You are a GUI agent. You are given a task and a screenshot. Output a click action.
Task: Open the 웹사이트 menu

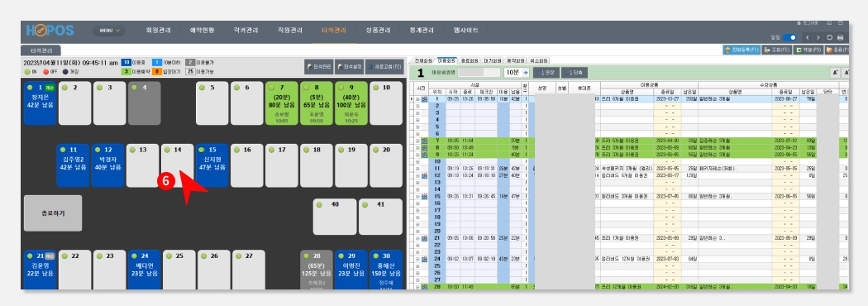(465, 31)
